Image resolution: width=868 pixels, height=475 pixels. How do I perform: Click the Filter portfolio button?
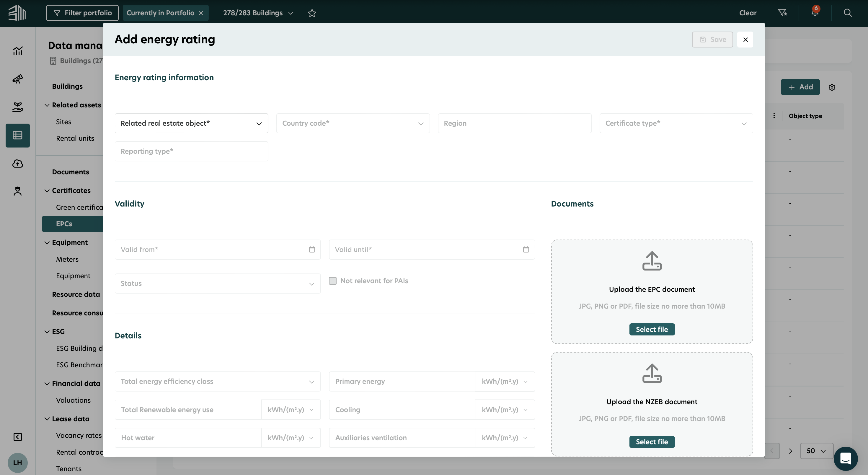coord(82,13)
